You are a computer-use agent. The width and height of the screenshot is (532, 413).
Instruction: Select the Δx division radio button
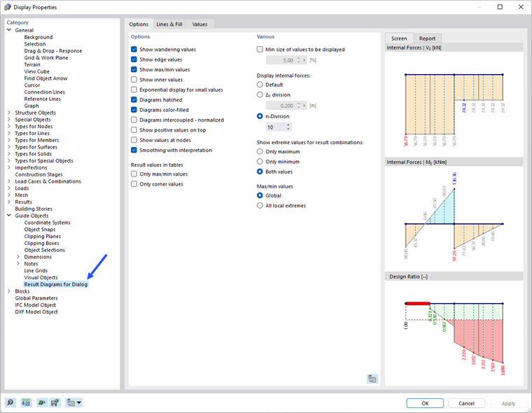coord(260,94)
